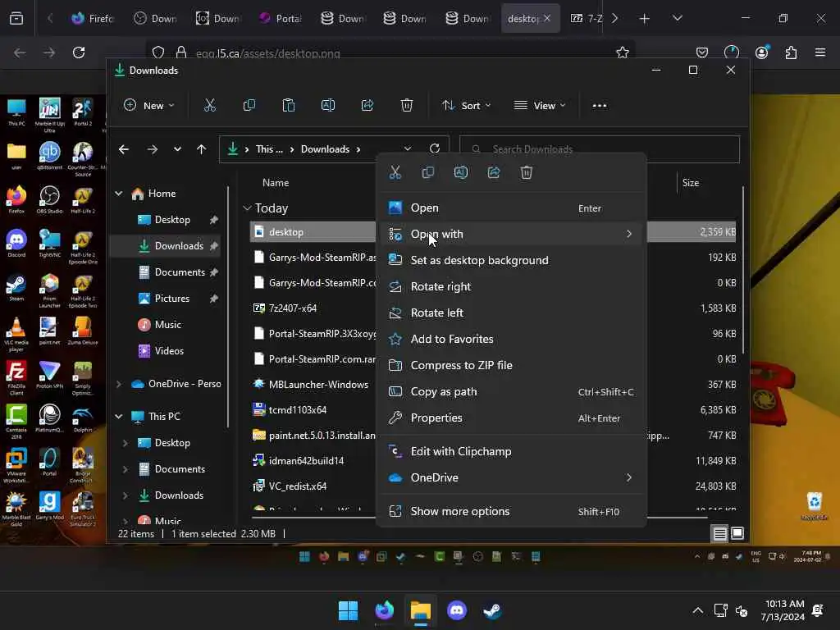Click the Share icon in context menu
This screenshot has height=630, width=840.
(x=494, y=172)
